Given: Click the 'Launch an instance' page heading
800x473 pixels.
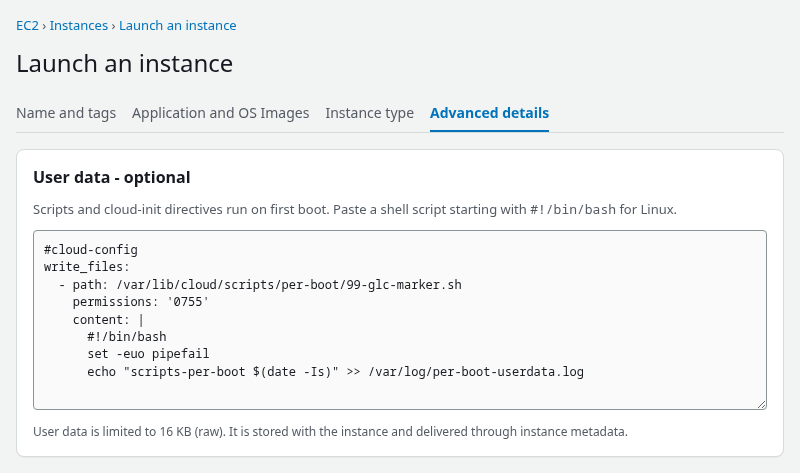Looking at the screenshot, I should pos(124,64).
